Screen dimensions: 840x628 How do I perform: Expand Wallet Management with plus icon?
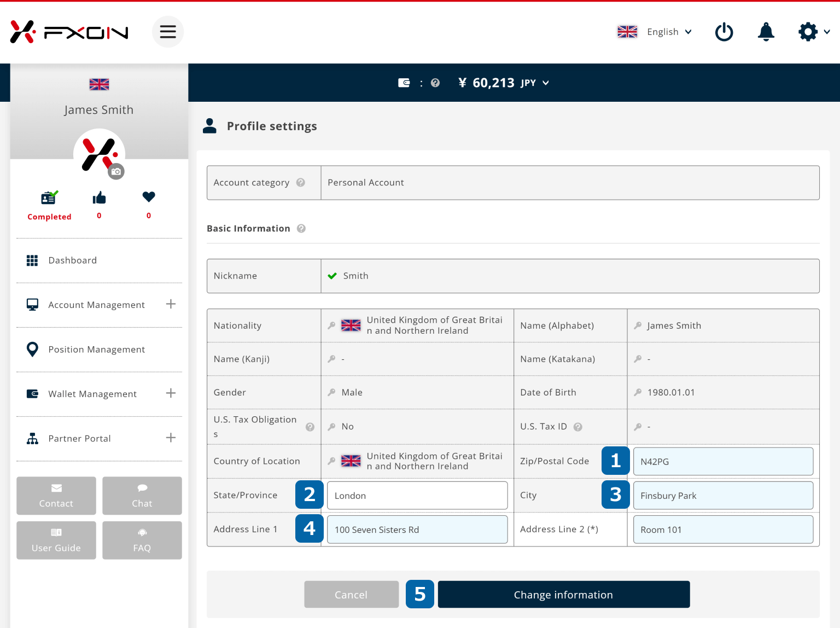tap(171, 393)
